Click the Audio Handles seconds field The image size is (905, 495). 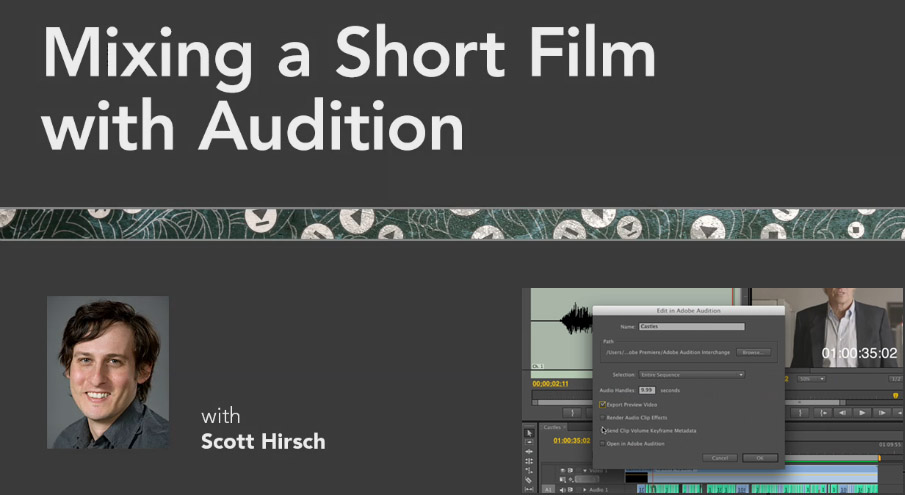pos(646,391)
